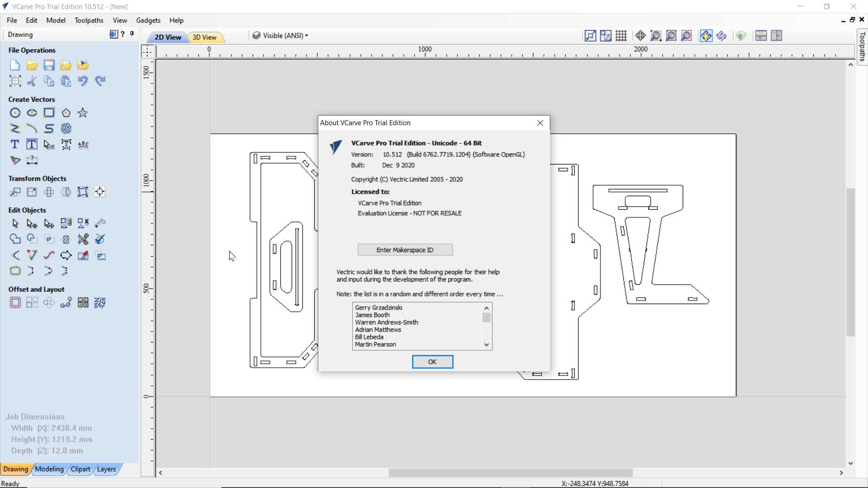Open the Trim vectors scissors tool
The width and height of the screenshot is (868, 488).
pyautogui.click(x=83, y=239)
